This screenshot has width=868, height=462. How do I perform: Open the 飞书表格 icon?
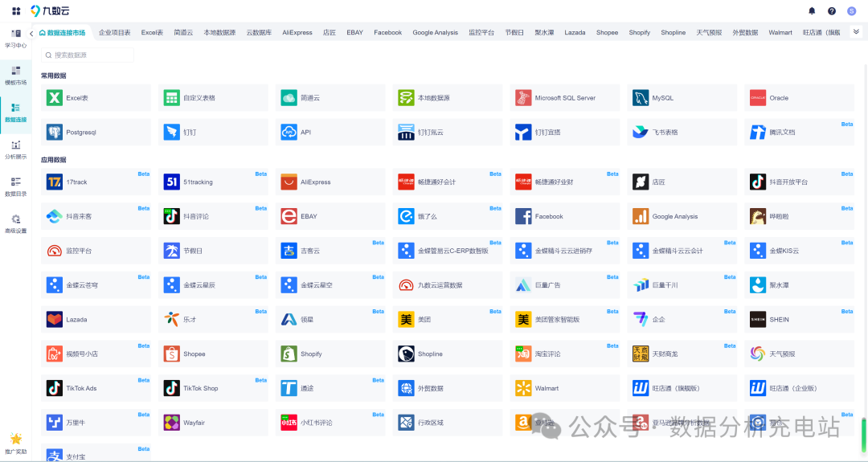641,133
